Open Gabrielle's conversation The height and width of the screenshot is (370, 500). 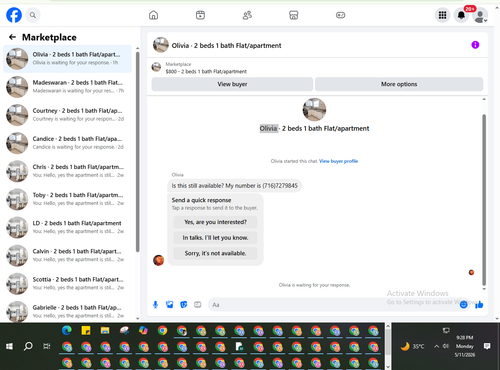coord(67,311)
